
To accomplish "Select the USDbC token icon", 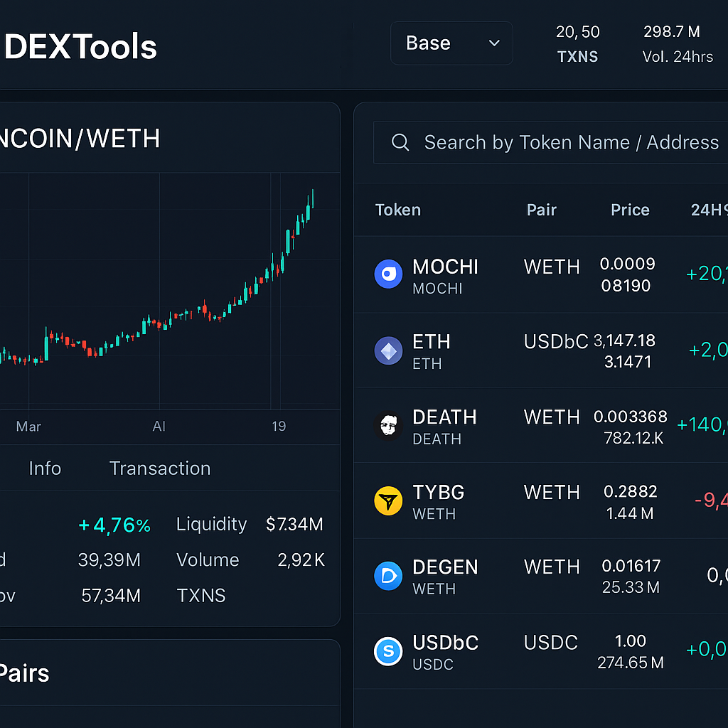I will pyautogui.click(x=388, y=651).
